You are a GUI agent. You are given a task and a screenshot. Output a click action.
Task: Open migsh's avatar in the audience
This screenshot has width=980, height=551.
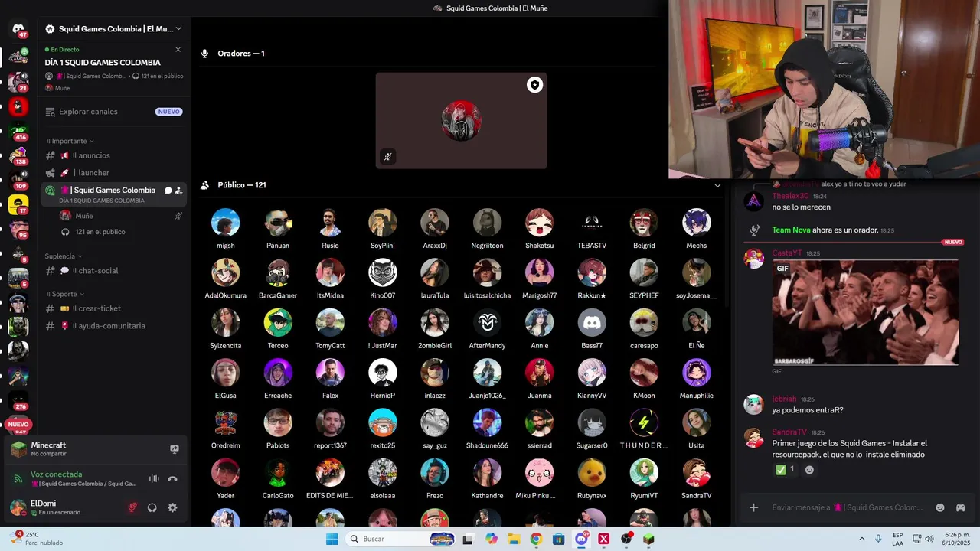tap(225, 223)
